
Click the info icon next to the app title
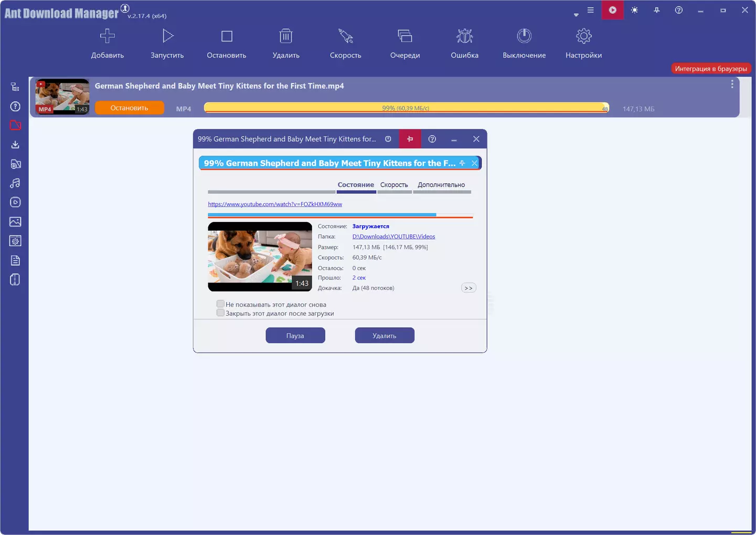[125, 7]
